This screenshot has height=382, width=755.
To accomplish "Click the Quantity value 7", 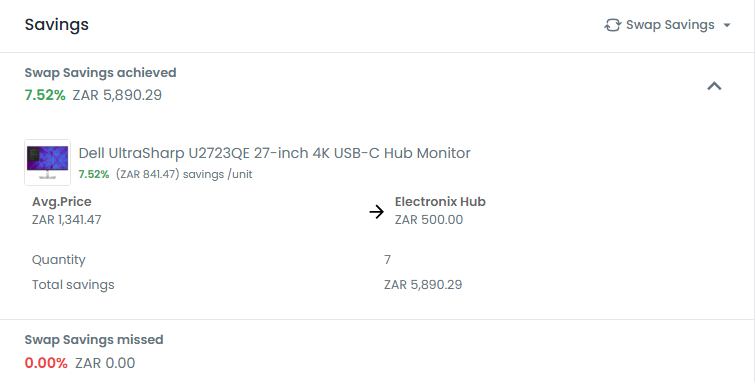I will coord(387,260).
